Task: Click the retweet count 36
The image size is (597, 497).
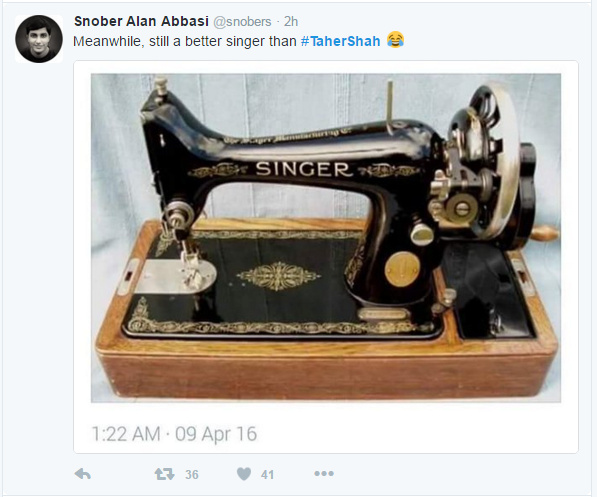Action: point(192,475)
